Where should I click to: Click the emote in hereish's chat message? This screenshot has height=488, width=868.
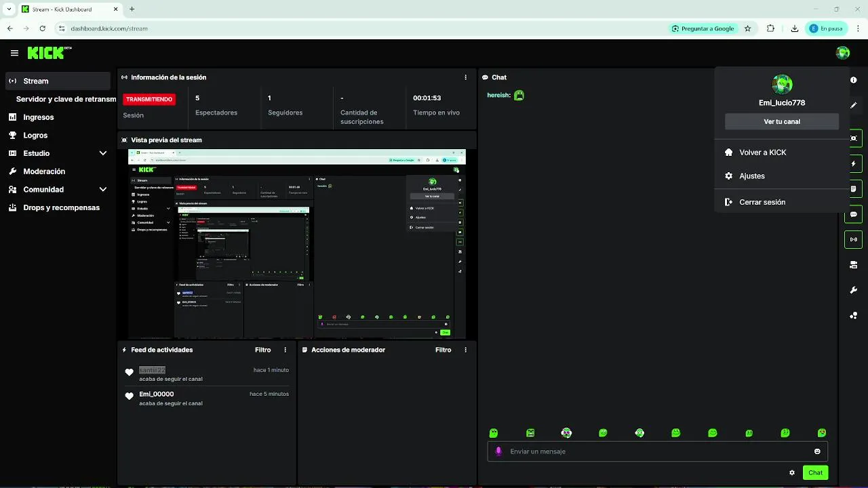click(x=519, y=96)
